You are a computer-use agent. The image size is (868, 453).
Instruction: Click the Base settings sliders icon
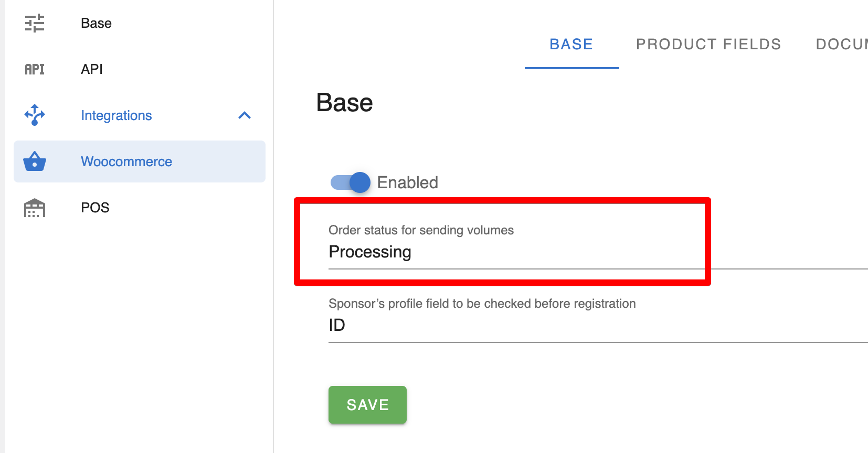[35, 23]
